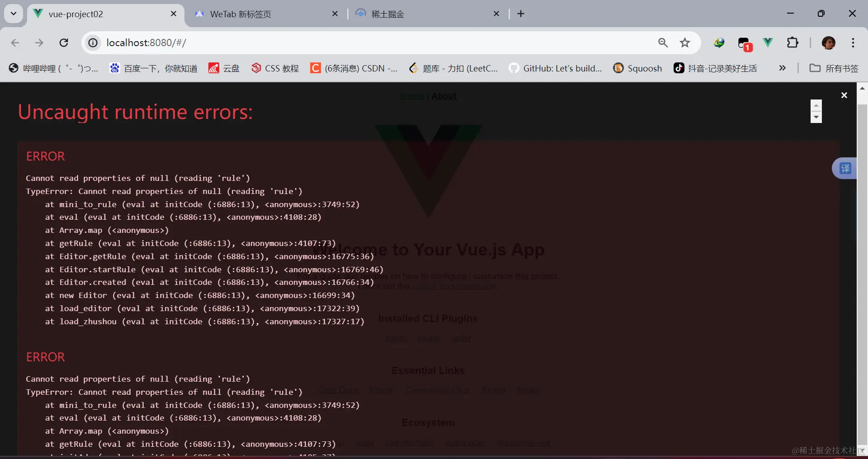Click the Home navigation link

click(412, 96)
